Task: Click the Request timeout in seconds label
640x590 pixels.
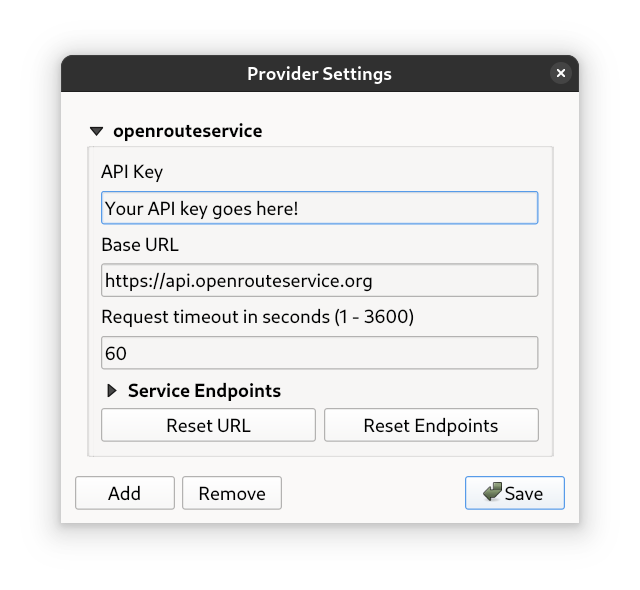Action: click(258, 317)
